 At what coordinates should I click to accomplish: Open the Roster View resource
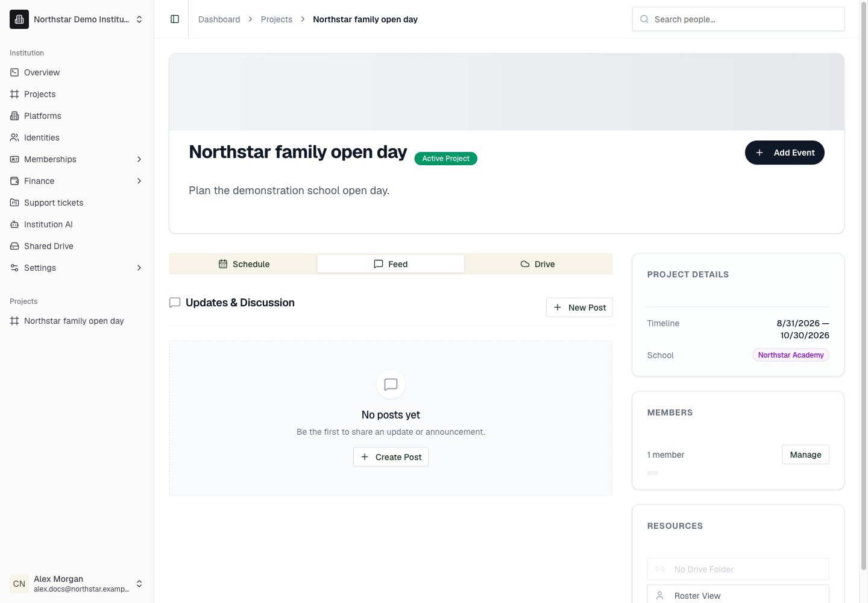(x=738, y=595)
